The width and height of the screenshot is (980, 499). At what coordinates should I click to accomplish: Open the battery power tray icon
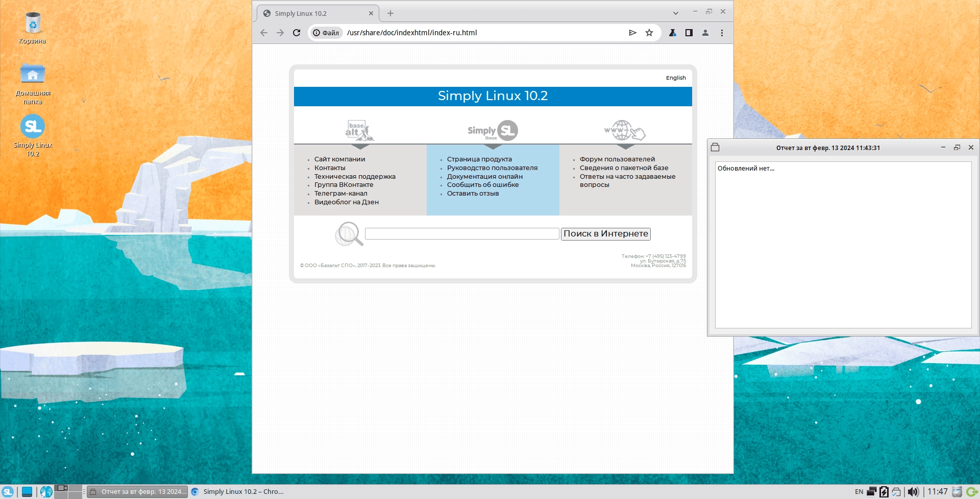coord(884,492)
